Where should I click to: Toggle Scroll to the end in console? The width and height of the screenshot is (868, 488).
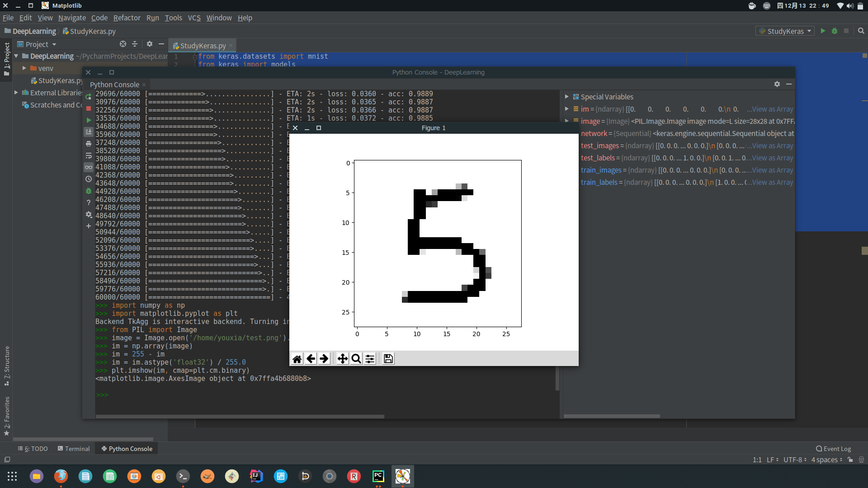point(89,132)
